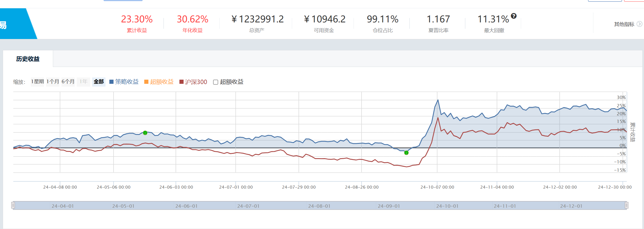Viewport: 644px width, 229px height.
Task: Grab the left handle of range navigator
Action: pyautogui.click(x=13, y=205)
